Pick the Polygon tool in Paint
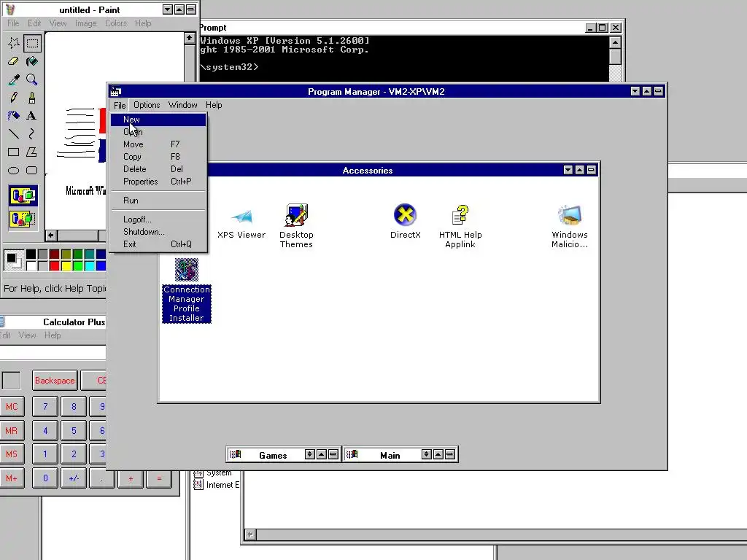The image size is (747, 560). pos(32,152)
